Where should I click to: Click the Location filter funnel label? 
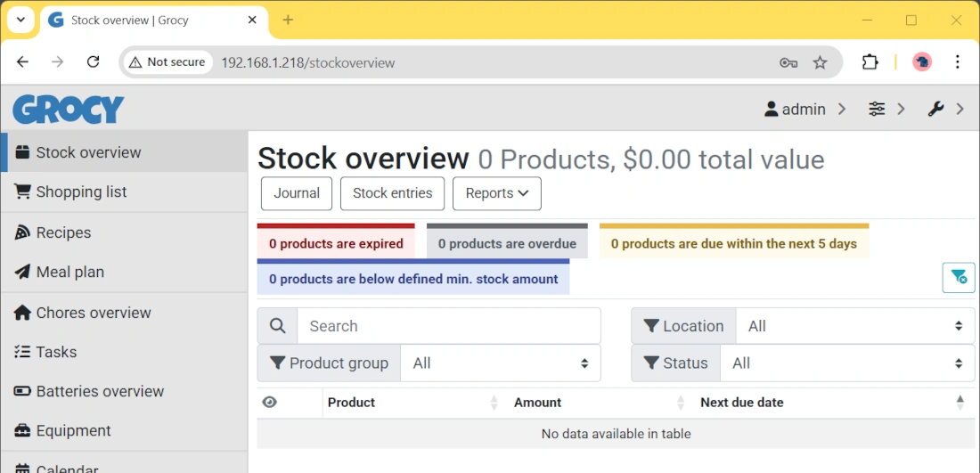683,325
